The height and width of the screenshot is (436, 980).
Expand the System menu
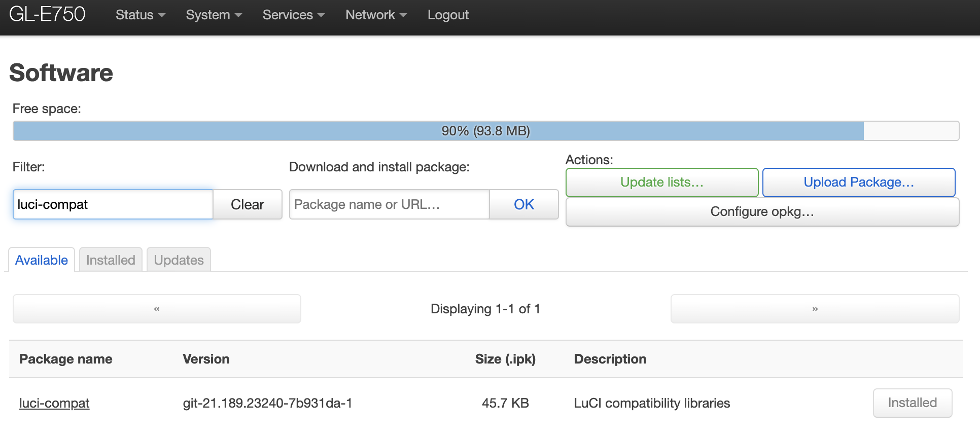pos(214,15)
